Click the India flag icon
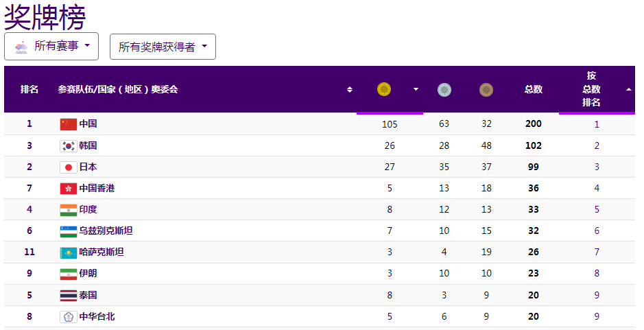644x330 pixels. tap(68, 209)
